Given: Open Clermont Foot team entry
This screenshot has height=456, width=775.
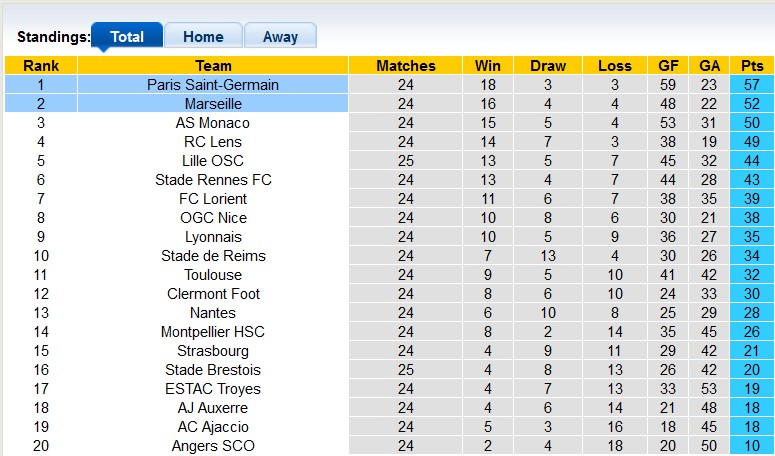Looking at the screenshot, I should (213, 294).
